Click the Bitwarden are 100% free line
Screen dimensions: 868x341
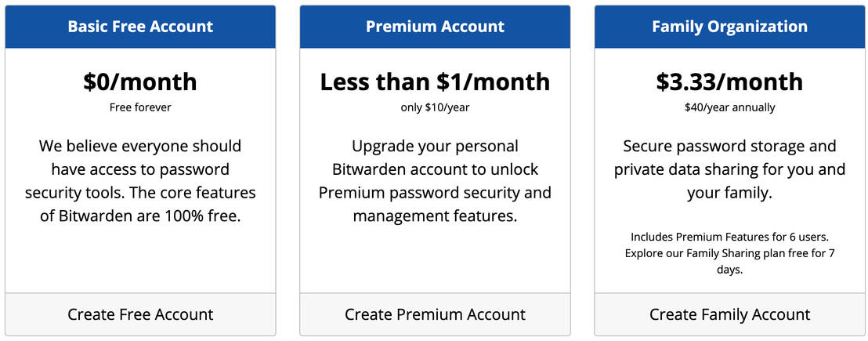[x=140, y=216]
